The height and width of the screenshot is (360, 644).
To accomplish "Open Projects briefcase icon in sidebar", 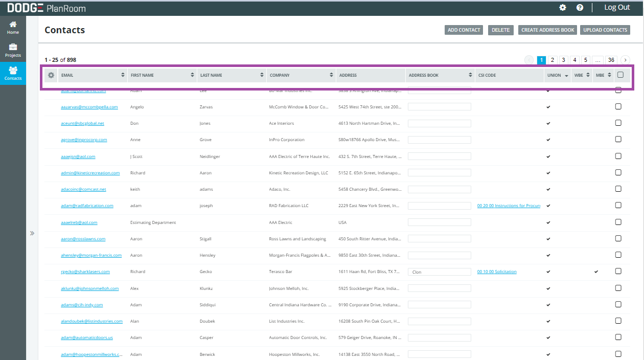I will click(13, 50).
